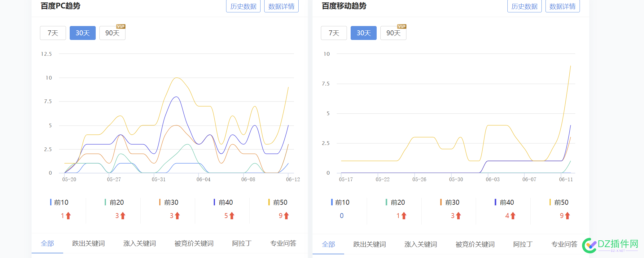Image resolution: width=644 pixels, height=258 pixels.
Task: Switch to 阿拉丁 tab in PC panel
Action: click(x=242, y=243)
